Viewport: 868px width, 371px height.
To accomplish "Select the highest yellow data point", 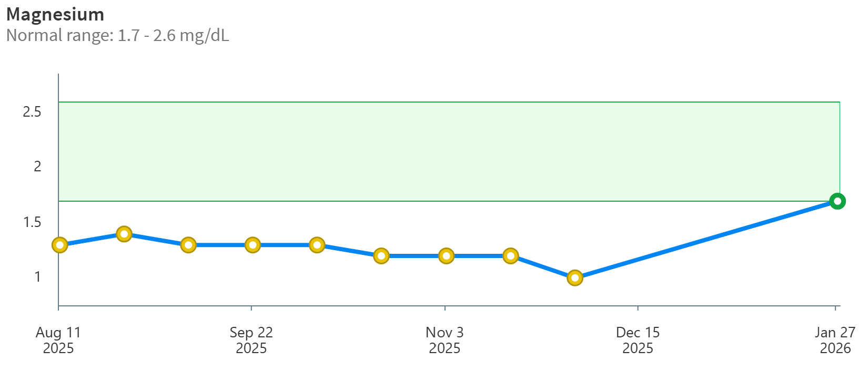I will click(x=124, y=234).
